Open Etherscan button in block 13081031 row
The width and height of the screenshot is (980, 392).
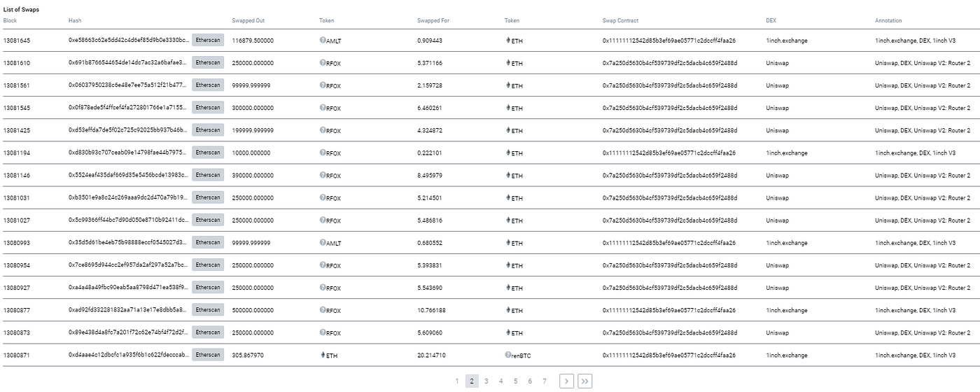click(x=208, y=197)
